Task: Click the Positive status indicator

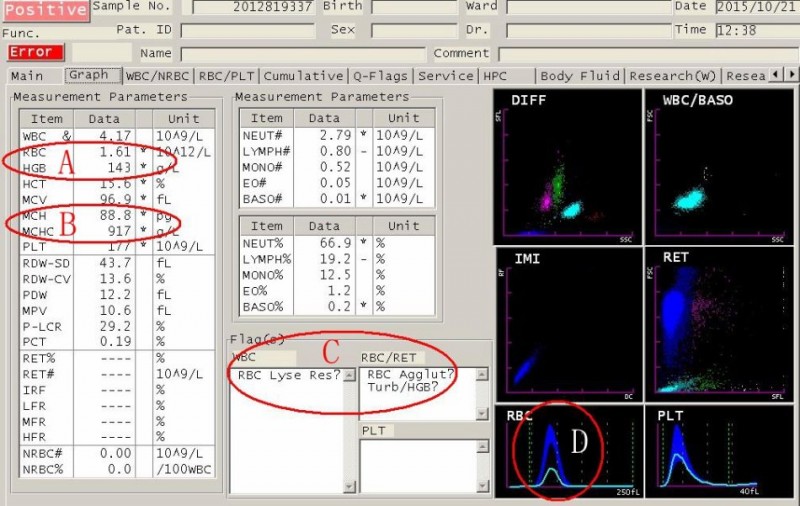Action: point(46,10)
